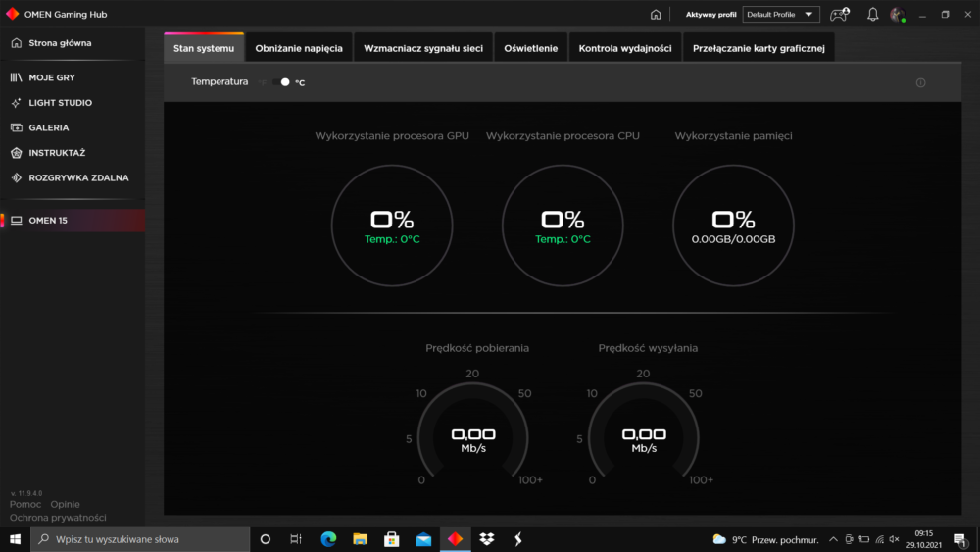Open the gamepad controller icon in header
980x552 pixels.
coord(839,14)
